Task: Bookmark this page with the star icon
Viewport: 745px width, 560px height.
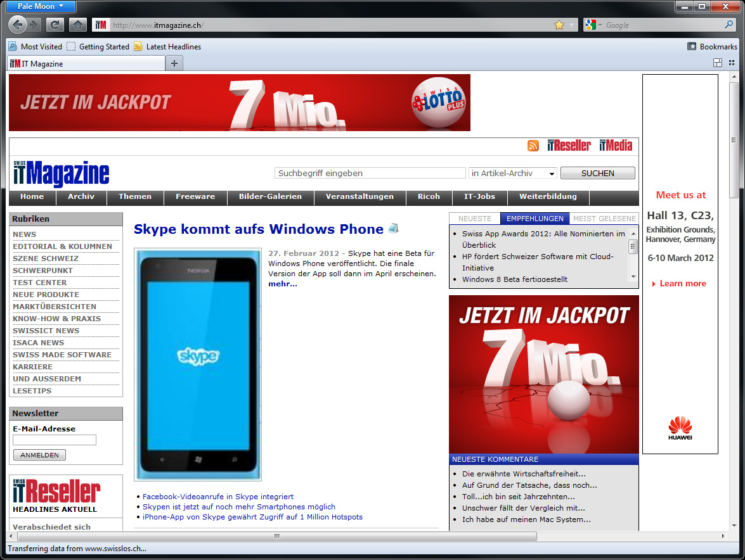Action: 559,25
